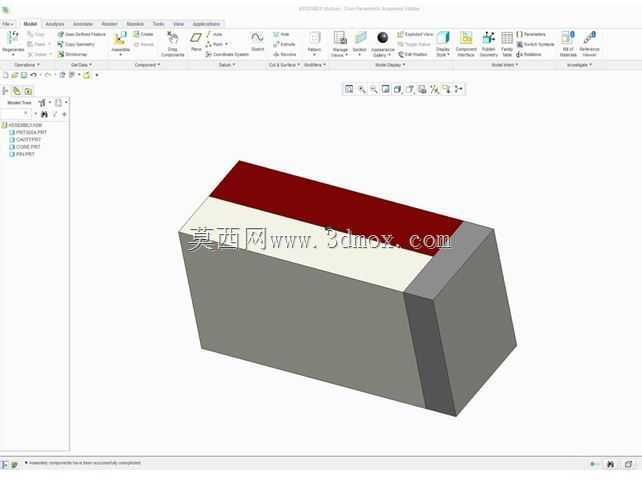Click the datum Axis tool
Viewport: 642px width, 481px height.
pos(214,34)
